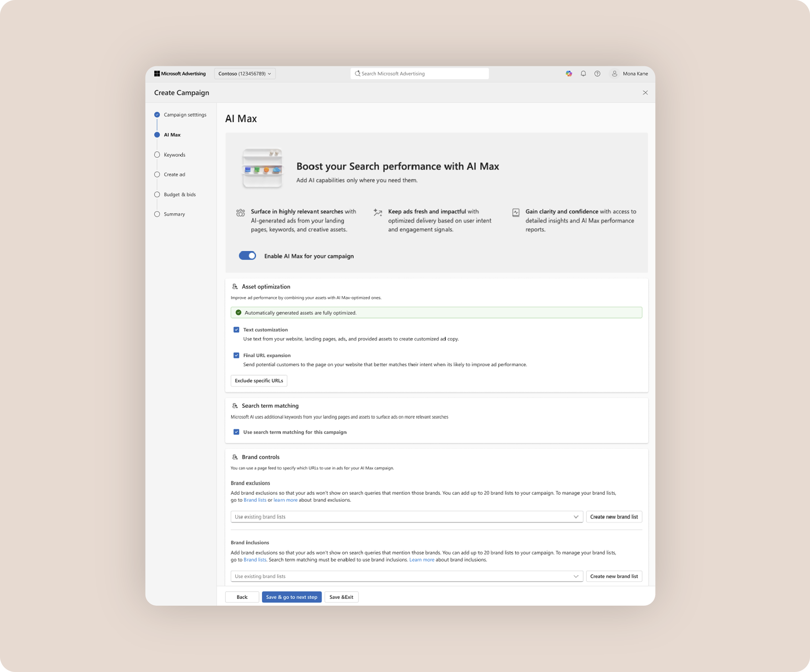The height and width of the screenshot is (672, 810).
Task: Click the sparkle trend icon beside Keep ads fresh
Action: (378, 213)
